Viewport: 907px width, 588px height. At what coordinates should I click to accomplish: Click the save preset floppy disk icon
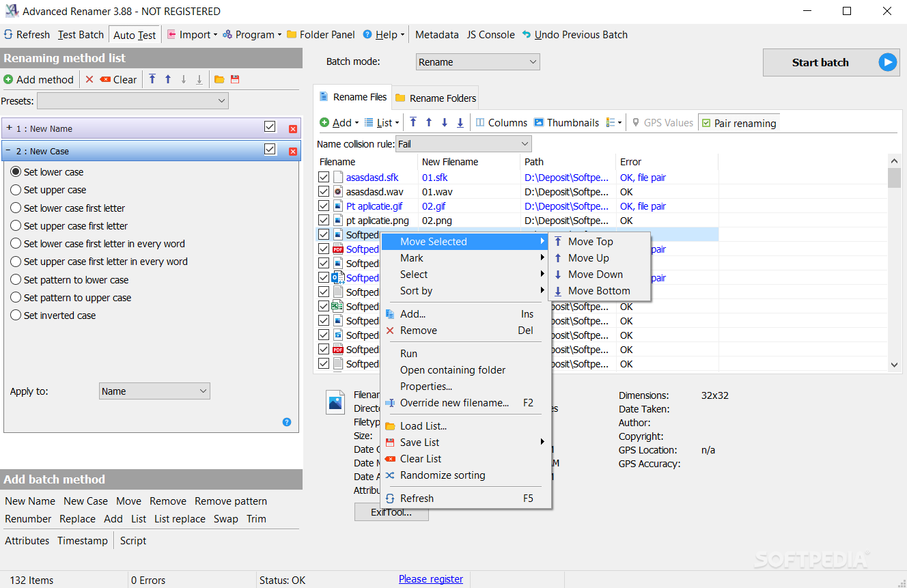tap(235, 79)
